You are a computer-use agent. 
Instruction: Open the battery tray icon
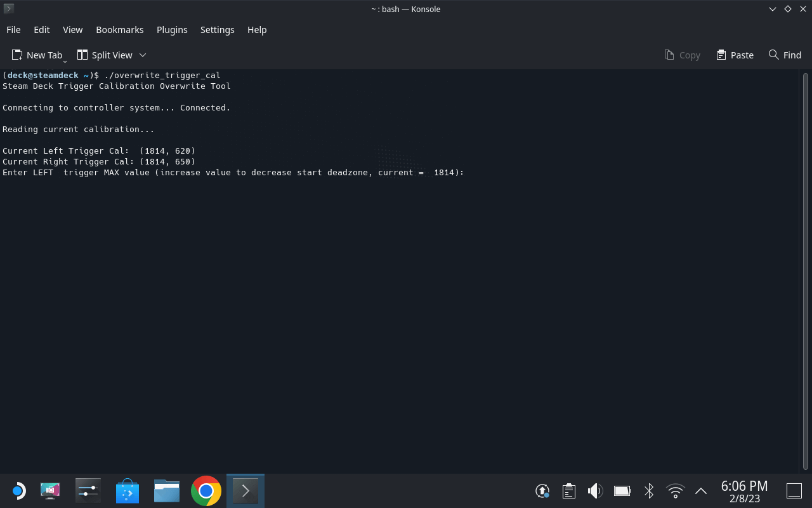click(622, 491)
